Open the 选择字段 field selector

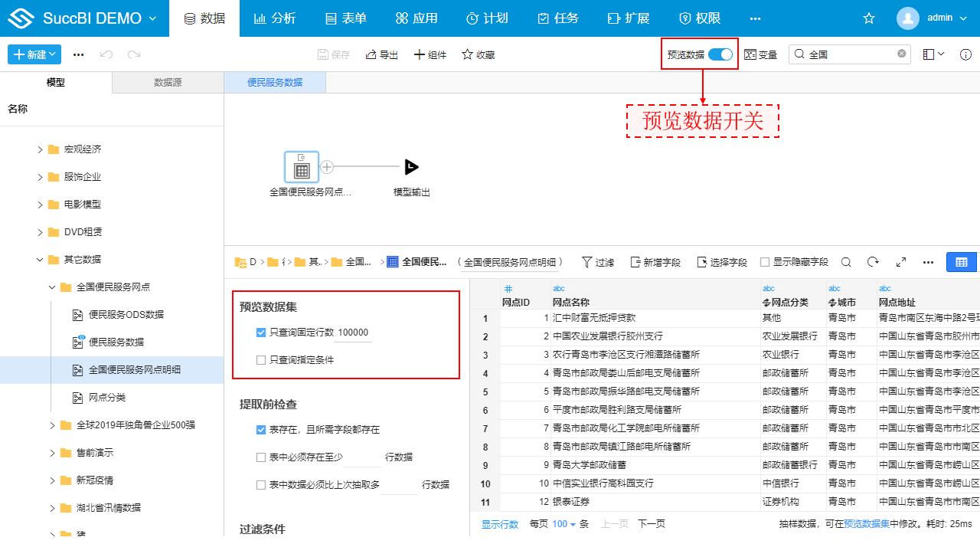point(720,261)
